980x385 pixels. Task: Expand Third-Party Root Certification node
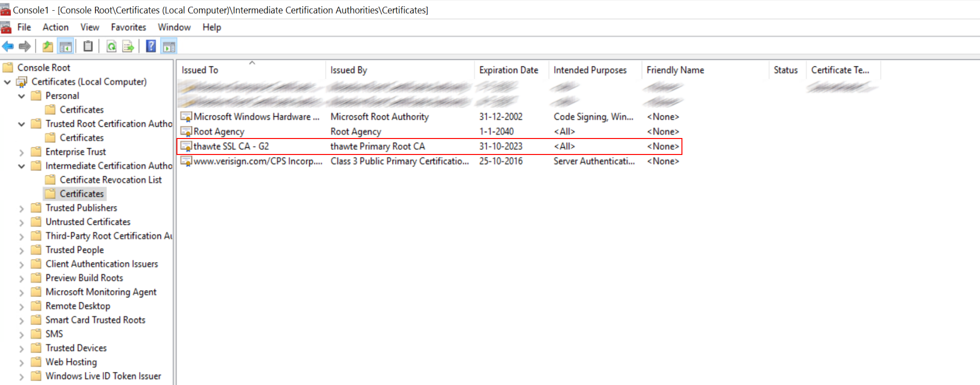click(x=21, y=236)
